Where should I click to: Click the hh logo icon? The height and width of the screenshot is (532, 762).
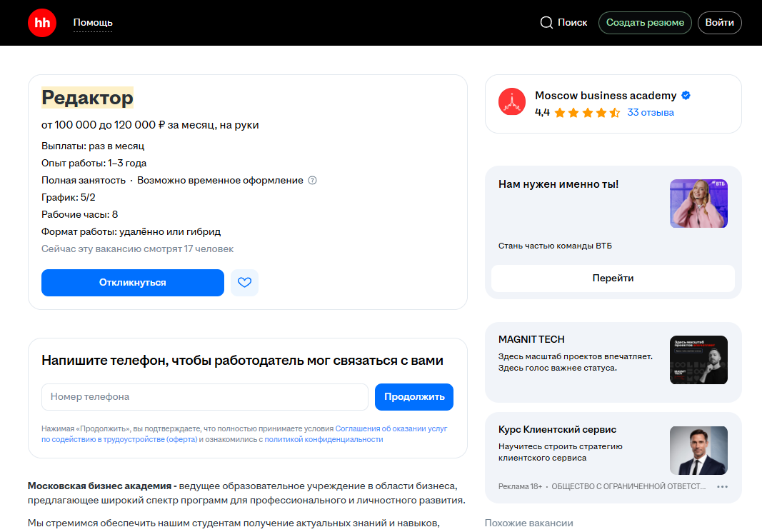[42, 23]
